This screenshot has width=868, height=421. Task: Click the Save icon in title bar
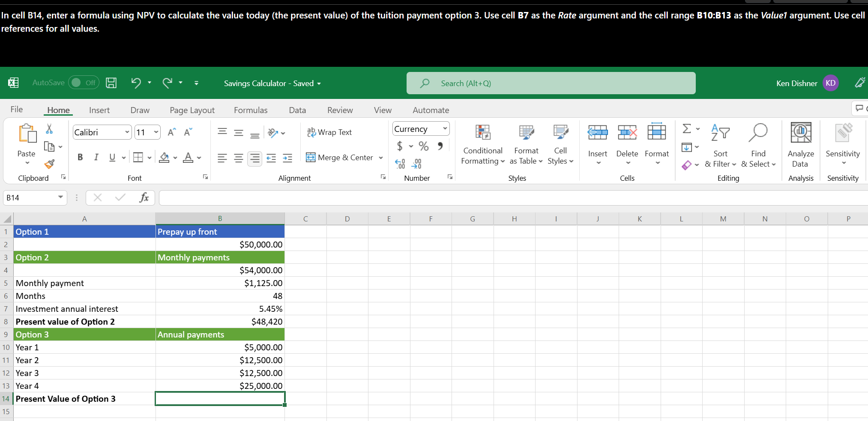(x=111, y=83)
